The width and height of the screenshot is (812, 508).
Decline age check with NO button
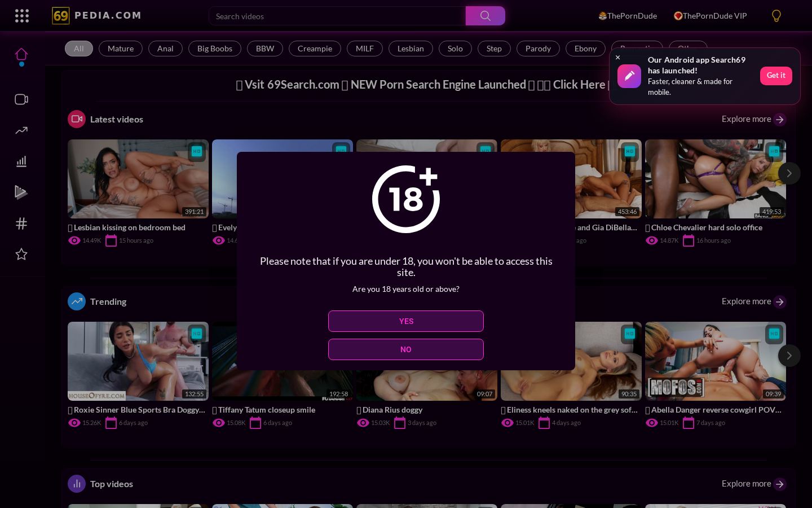click(406, 349)
